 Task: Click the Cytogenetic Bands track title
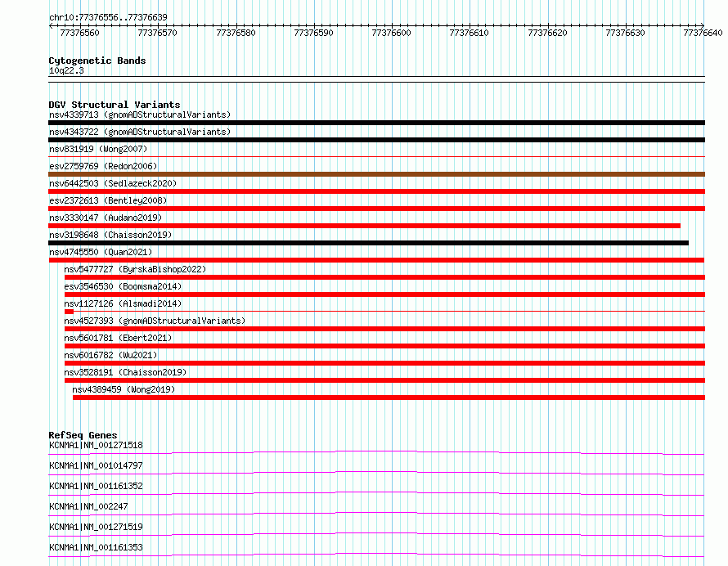point(97,61)
